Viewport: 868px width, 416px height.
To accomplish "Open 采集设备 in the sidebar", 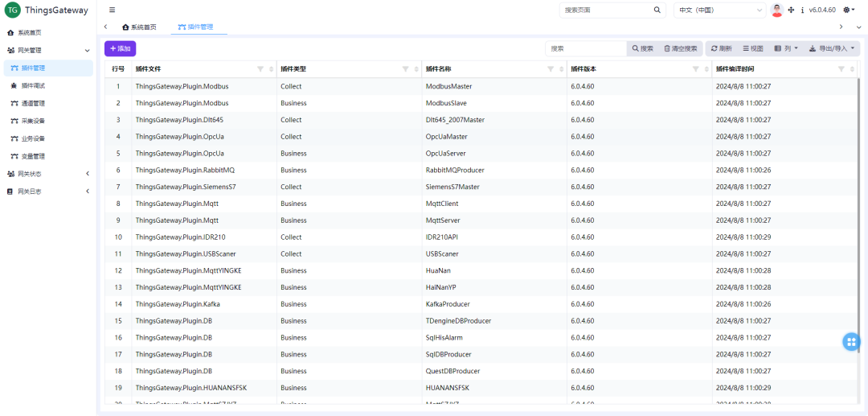I will click(33, 121).
